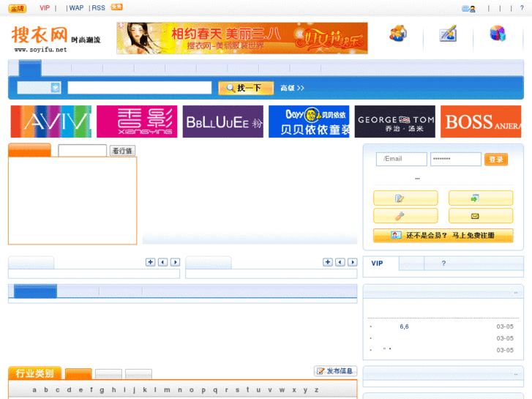
Task: Click the plus button in left scroller panel
Action: [x=150, y=262]
